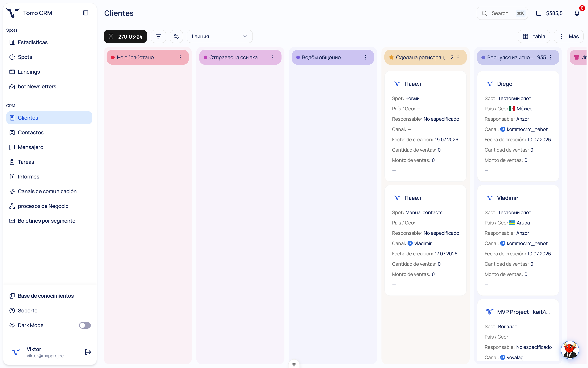Click Viktor user profile name
588x368 pixels.
(x=34, y=349)
